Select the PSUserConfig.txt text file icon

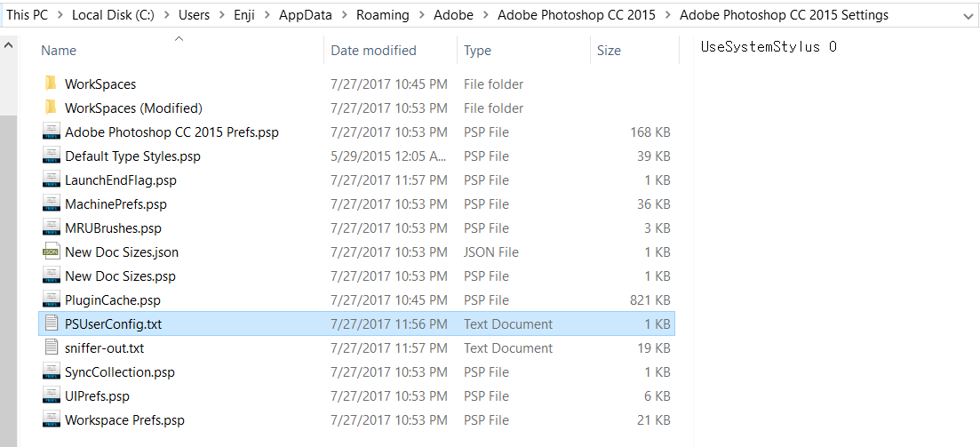coord(52,323)
